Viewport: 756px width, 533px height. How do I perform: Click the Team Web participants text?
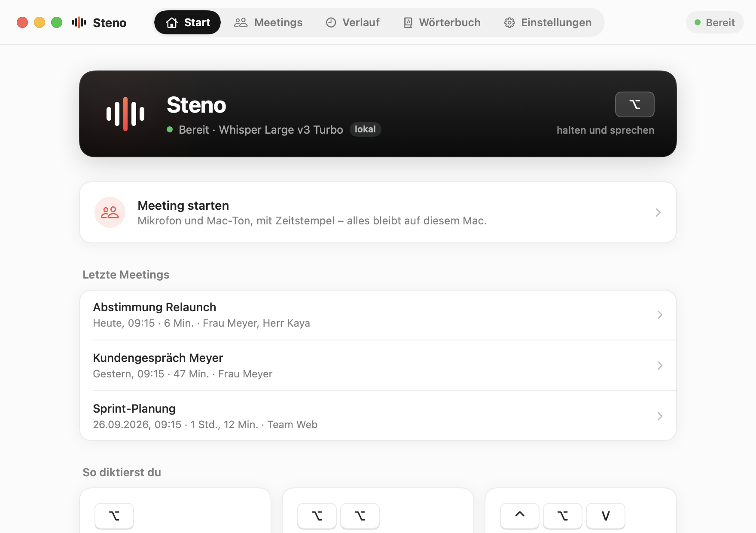coord(293,425)
